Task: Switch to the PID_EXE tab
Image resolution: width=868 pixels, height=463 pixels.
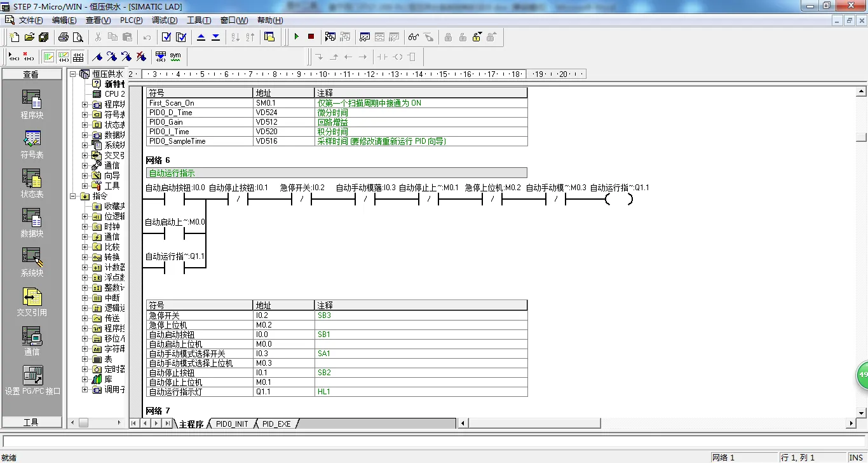Action: (276, 424)
